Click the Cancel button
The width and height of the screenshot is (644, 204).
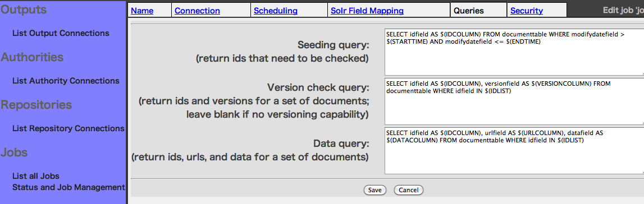(x=408, y=190)
